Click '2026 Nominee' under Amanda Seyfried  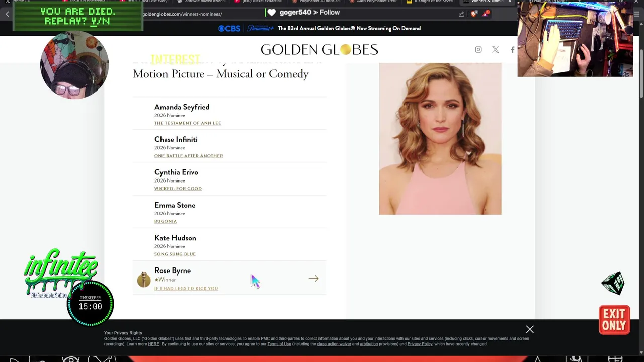tap(170, 115)
